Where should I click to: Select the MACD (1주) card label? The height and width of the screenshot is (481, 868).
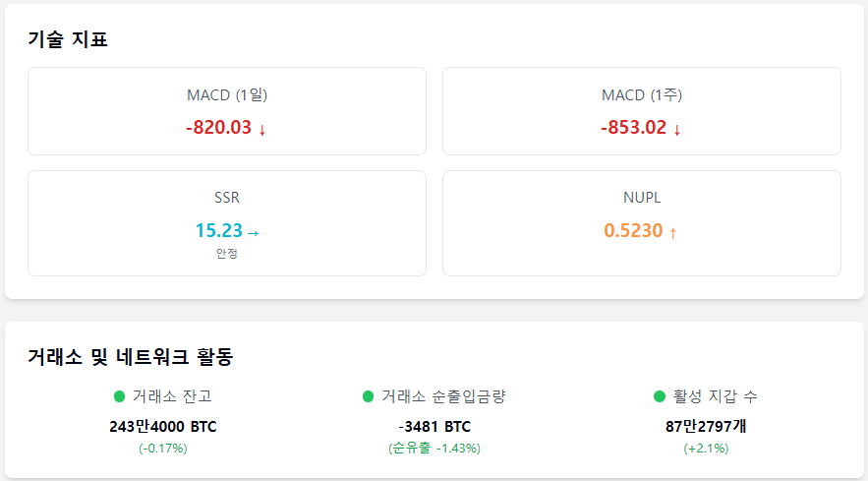point(642,95)
